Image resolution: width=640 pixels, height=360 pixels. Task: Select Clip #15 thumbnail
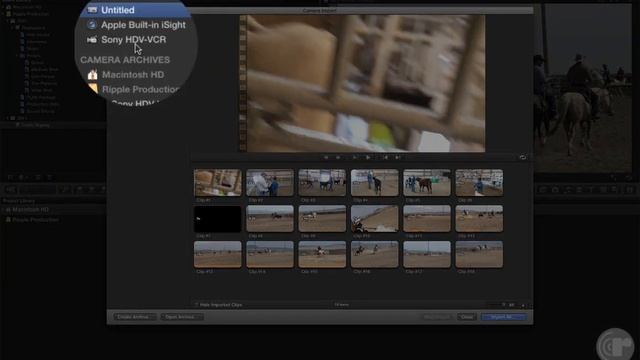point(322,254)
